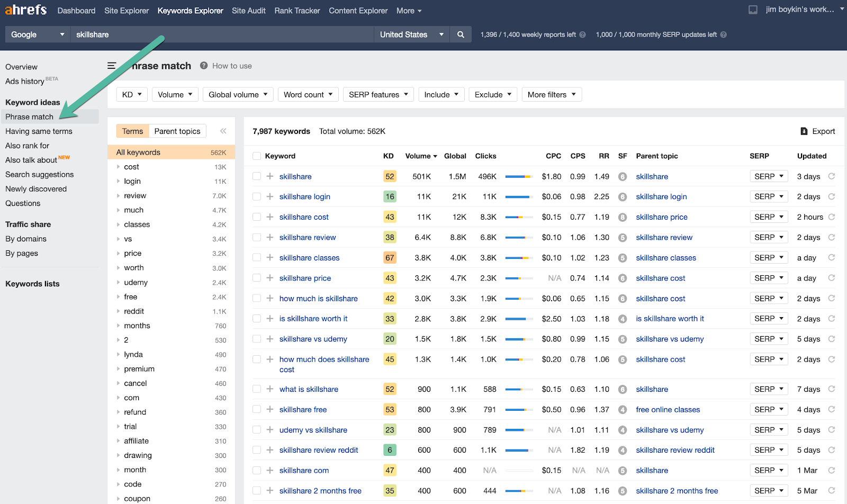Expand the cost term in list
This screenshot has width=847, height=504.
click(118, 167)
